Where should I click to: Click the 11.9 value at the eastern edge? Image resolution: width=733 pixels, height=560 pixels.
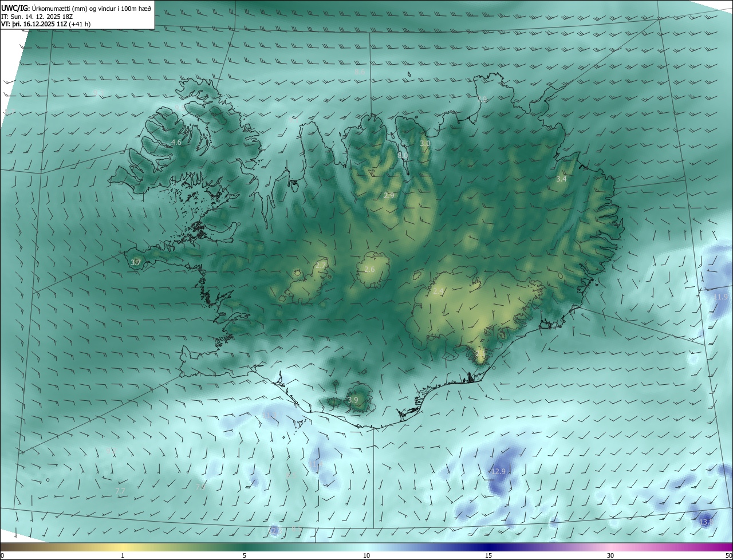click(720, 297)
